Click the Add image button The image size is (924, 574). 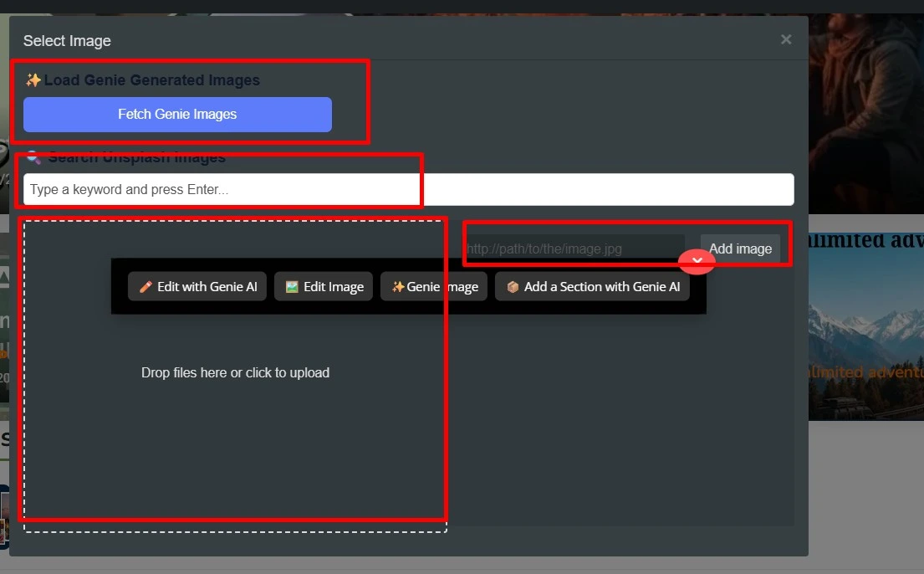click(x=740, y=249)
